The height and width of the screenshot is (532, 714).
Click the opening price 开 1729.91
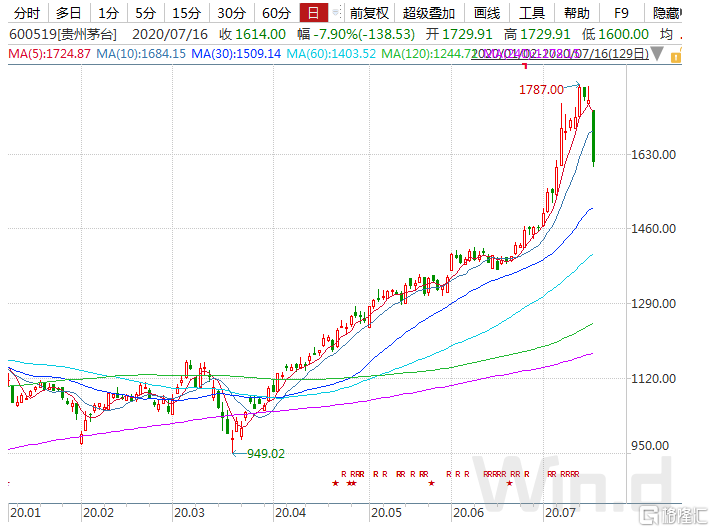459,34
